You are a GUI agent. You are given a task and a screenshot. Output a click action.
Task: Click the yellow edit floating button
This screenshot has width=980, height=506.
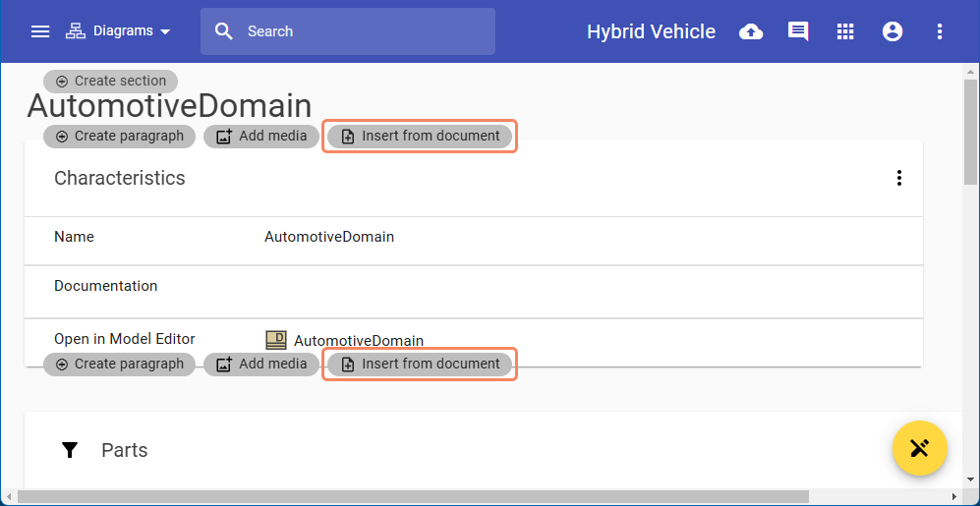pos(919,449)
